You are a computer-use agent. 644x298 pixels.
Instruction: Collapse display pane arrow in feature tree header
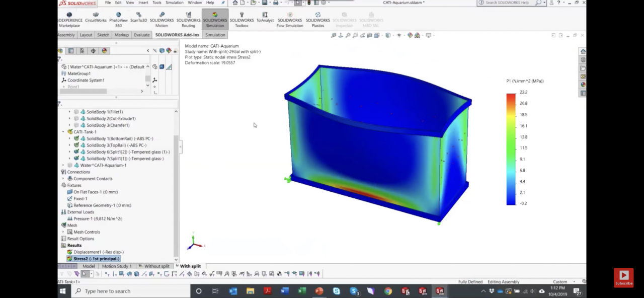click(148, 51)
